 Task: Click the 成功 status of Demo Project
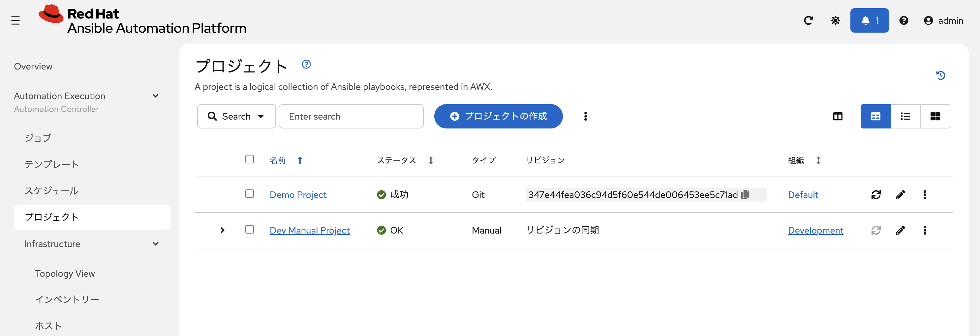(393, 195)
